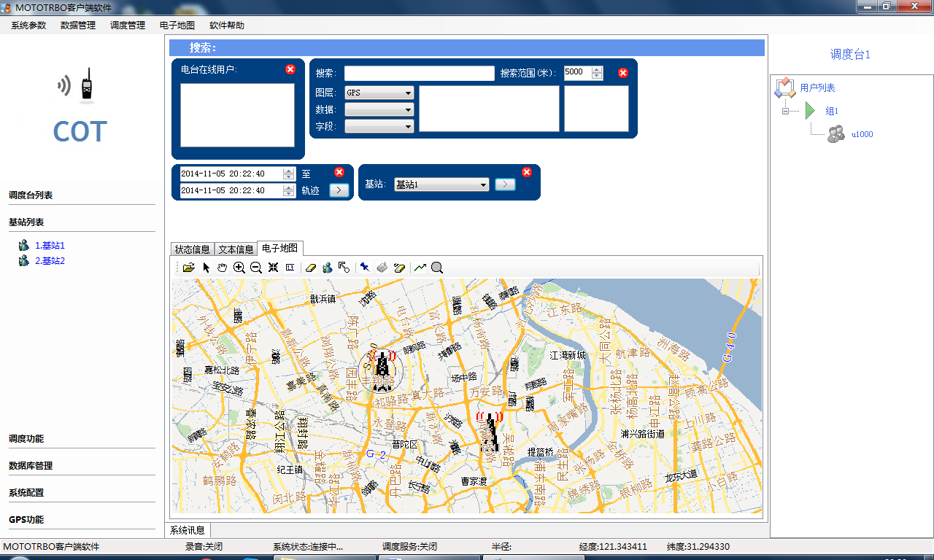This screenshot has width=934, height=560.
Task: Select 用户列表 root node text
Action: 817,88
